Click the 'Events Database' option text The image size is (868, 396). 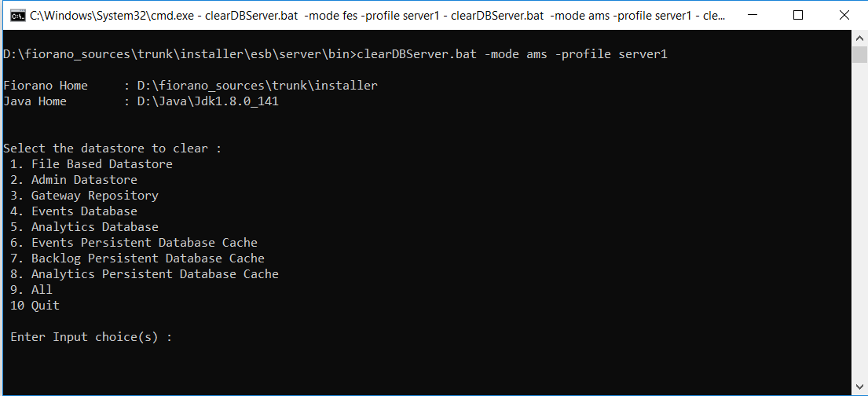pos(84,211)
